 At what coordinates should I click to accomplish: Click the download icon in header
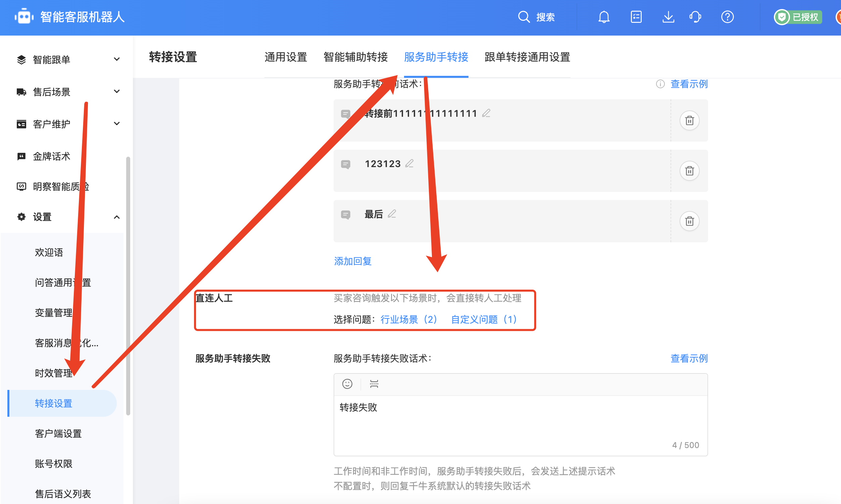pyautogui.click(x=668, y=17)
